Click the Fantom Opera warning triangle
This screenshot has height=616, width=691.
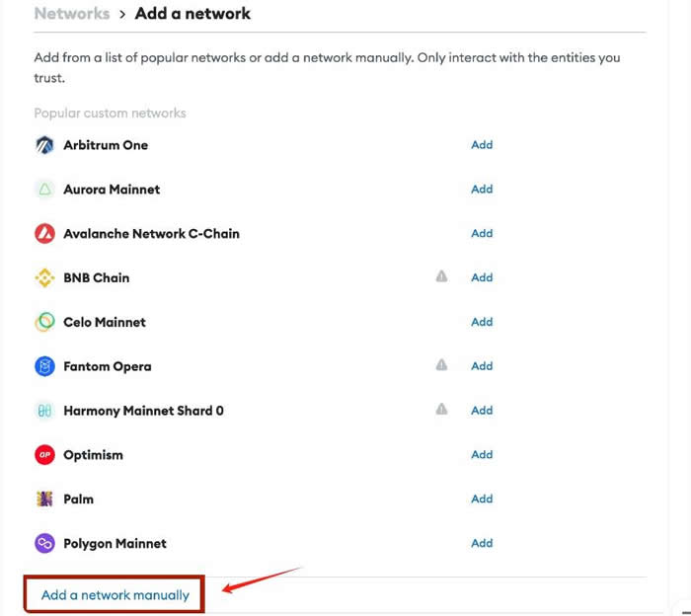[442, 365]
